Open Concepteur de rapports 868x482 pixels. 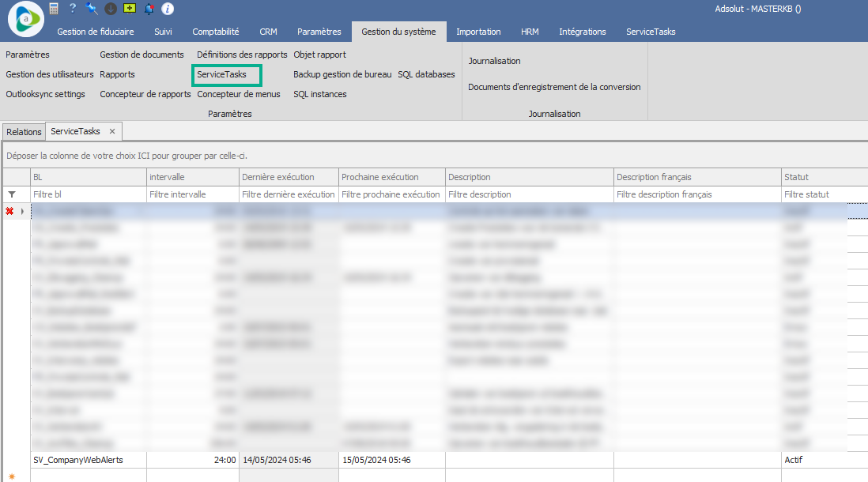coord(145,94)
